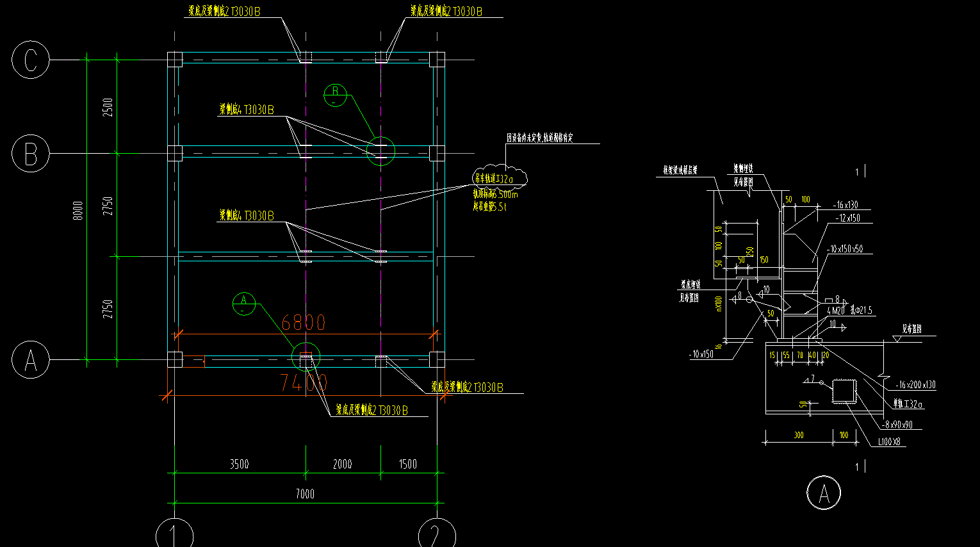This screenshot has width=980, height=547.
Task: Click the 2750 dimension text nearest axis B
Action: point(108,205)
